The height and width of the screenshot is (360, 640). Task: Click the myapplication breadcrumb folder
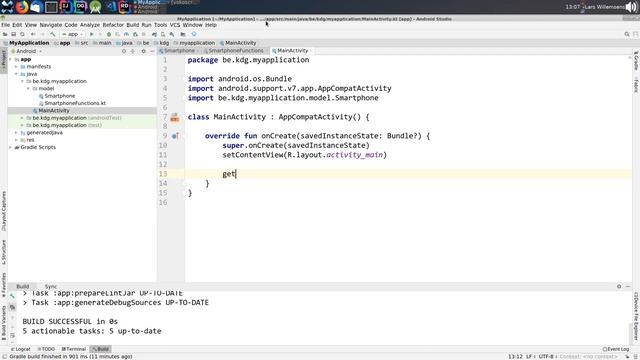(197, 43)
